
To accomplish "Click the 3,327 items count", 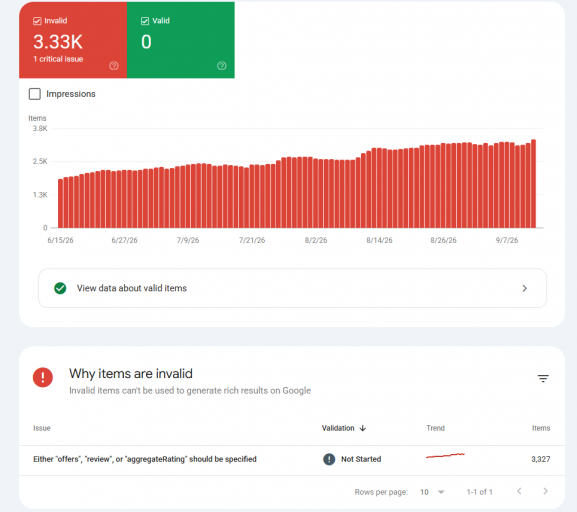I will point(541,459).
